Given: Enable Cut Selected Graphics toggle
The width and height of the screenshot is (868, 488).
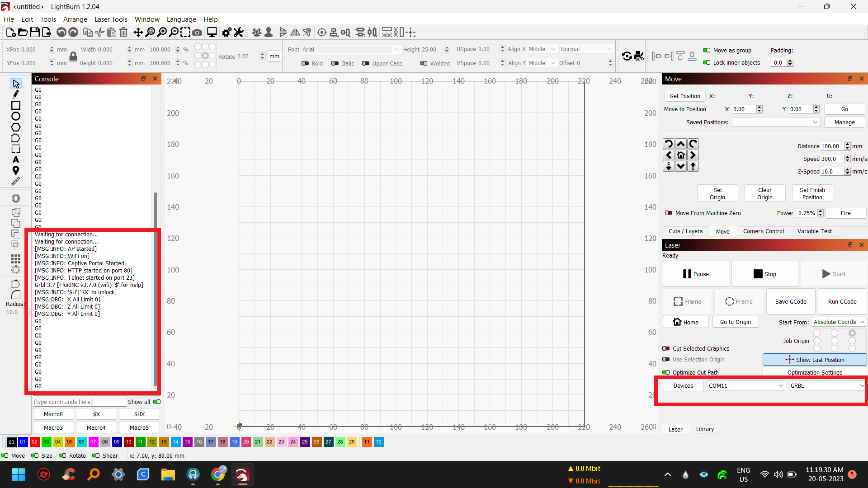Looking at the screenshot, I should coord(666,348).
